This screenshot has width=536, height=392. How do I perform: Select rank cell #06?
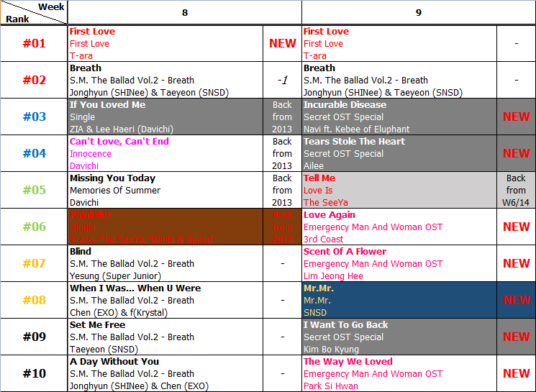[x=34, y=227]
